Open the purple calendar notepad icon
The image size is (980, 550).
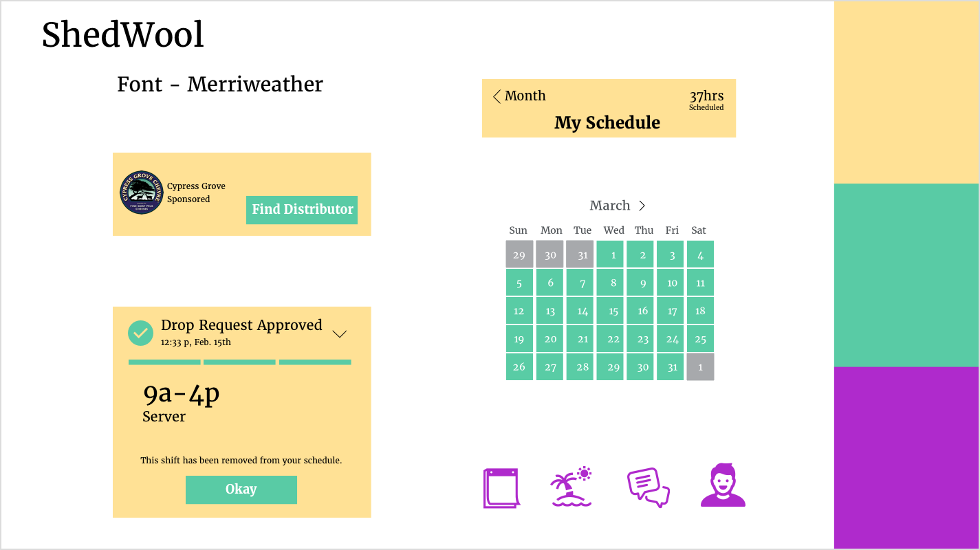pyautogui.click(x=501, y=488)
